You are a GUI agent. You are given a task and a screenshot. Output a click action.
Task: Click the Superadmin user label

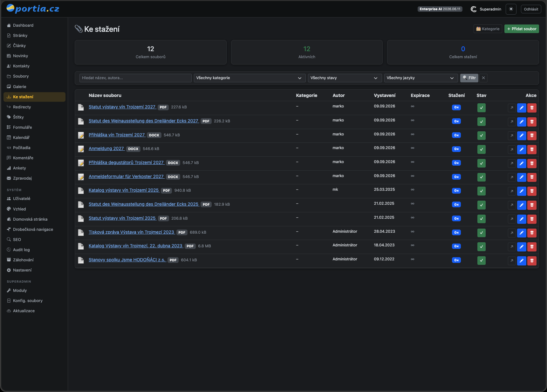coord(490,9)
